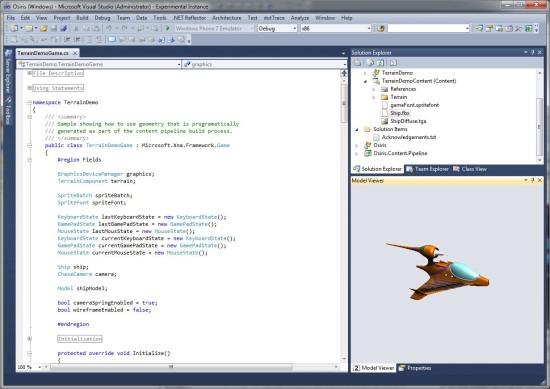This screenshot has height=389, width=550.
Task: Open the File menu
Action: click(11, 18)
